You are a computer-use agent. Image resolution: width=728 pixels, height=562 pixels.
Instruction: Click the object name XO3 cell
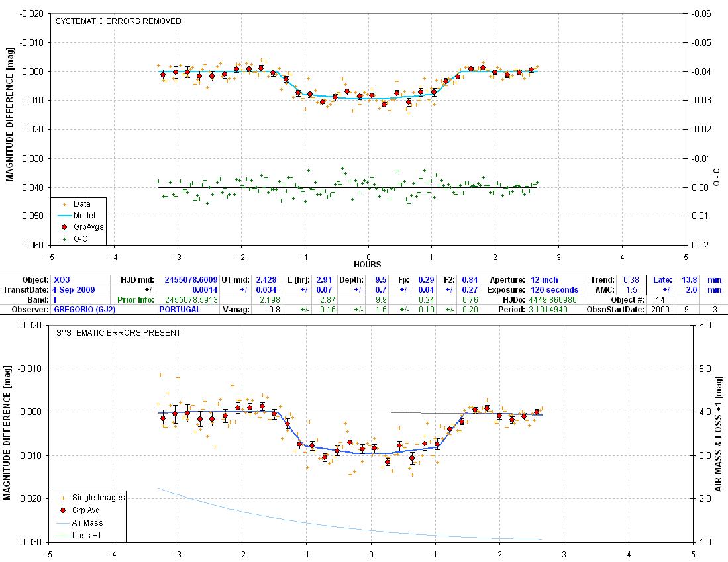pyautogui.click(x=62, y=280)
